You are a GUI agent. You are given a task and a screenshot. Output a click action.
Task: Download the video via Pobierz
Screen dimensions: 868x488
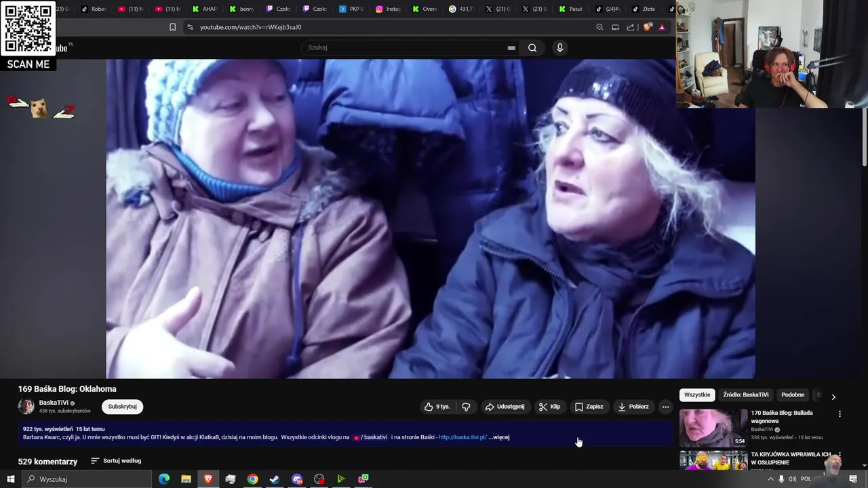point(633,407)
